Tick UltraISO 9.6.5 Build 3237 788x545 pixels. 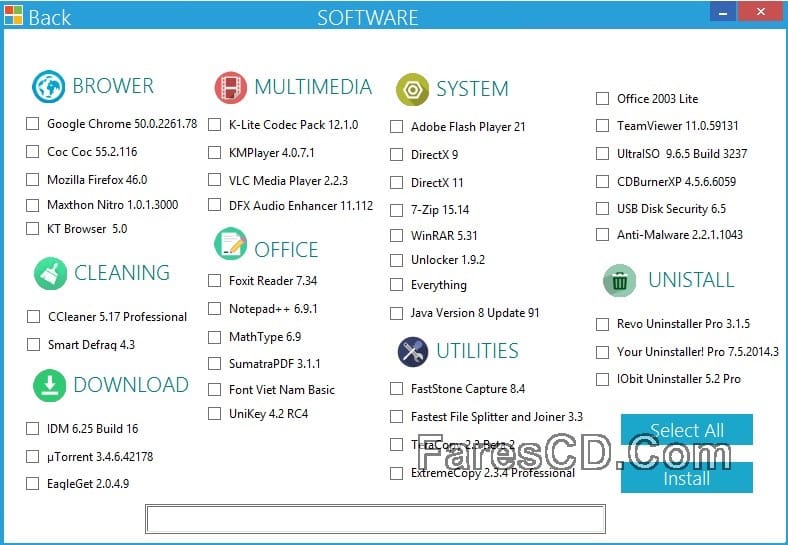[x=603, y=153]
